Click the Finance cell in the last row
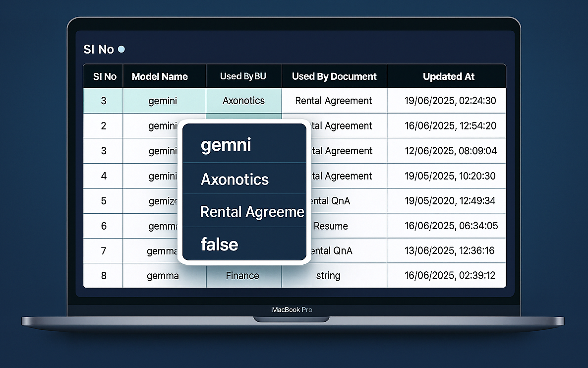The height and width of the screenshot is (368, 588). [242, 275]
